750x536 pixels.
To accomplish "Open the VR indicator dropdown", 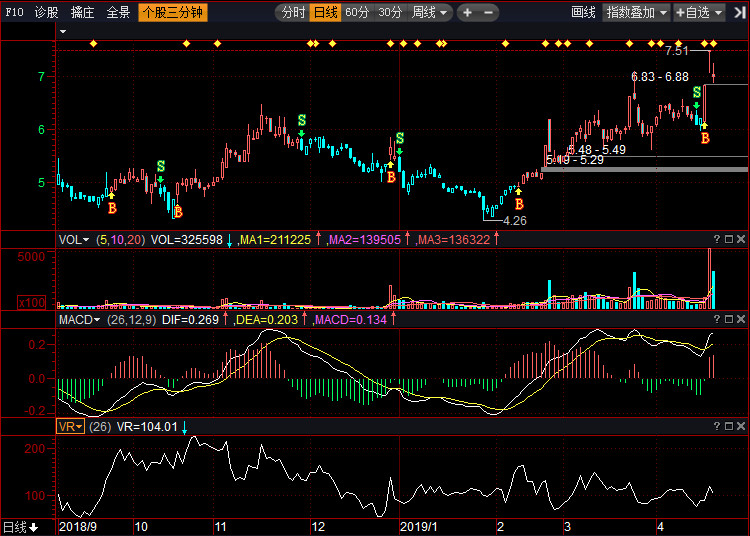I will point(70,427).
